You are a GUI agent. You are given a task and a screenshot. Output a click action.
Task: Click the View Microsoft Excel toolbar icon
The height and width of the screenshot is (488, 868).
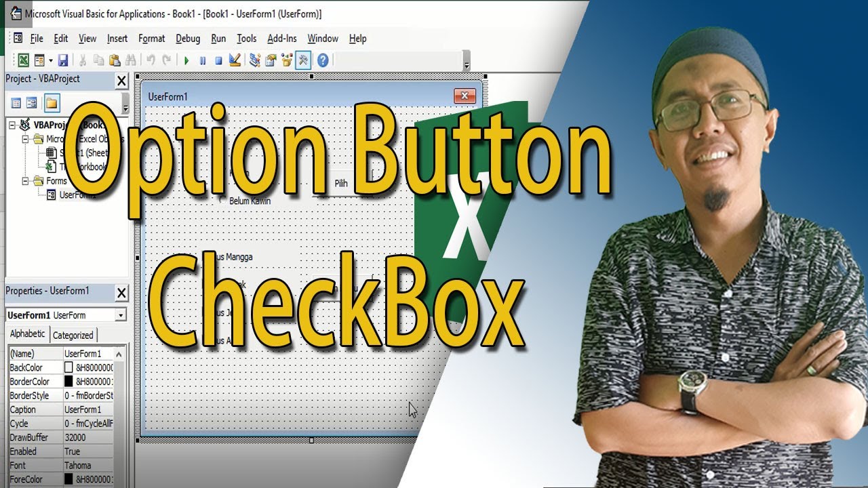23,60
